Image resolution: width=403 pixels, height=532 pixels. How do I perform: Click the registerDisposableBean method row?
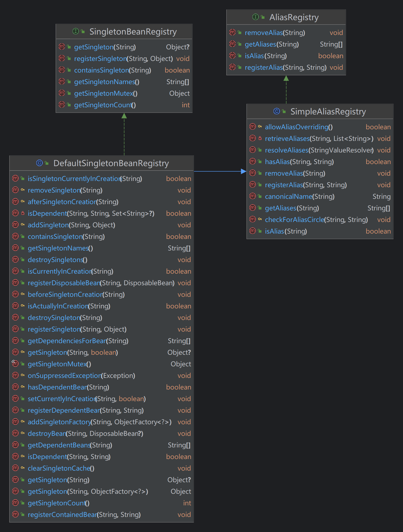[101, 283]
